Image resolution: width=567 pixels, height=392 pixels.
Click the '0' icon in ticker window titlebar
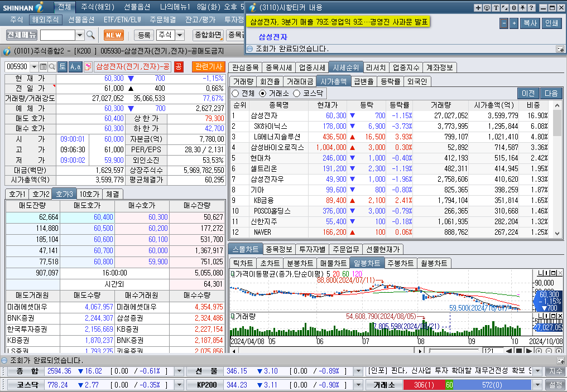[x=513, y=8]
